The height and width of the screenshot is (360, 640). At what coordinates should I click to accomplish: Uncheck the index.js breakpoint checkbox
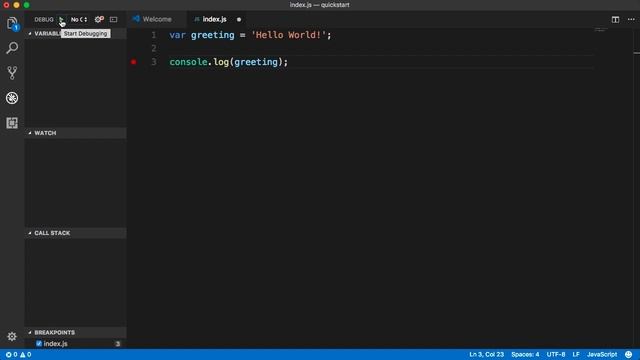pos(39,344)
